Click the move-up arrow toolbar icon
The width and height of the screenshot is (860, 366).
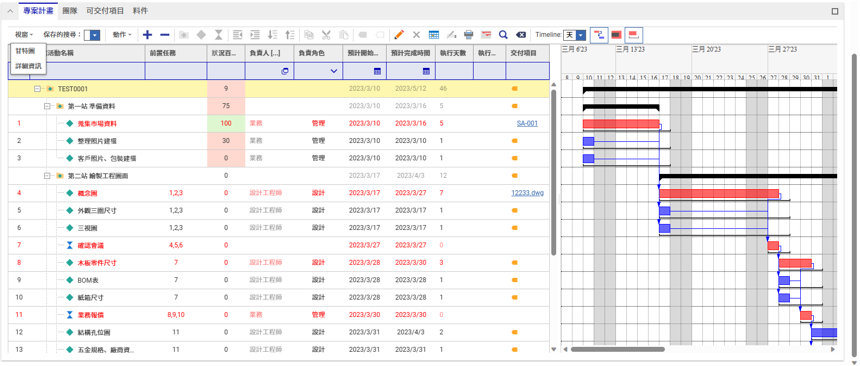pyautogui.click(x=290, y=35)
